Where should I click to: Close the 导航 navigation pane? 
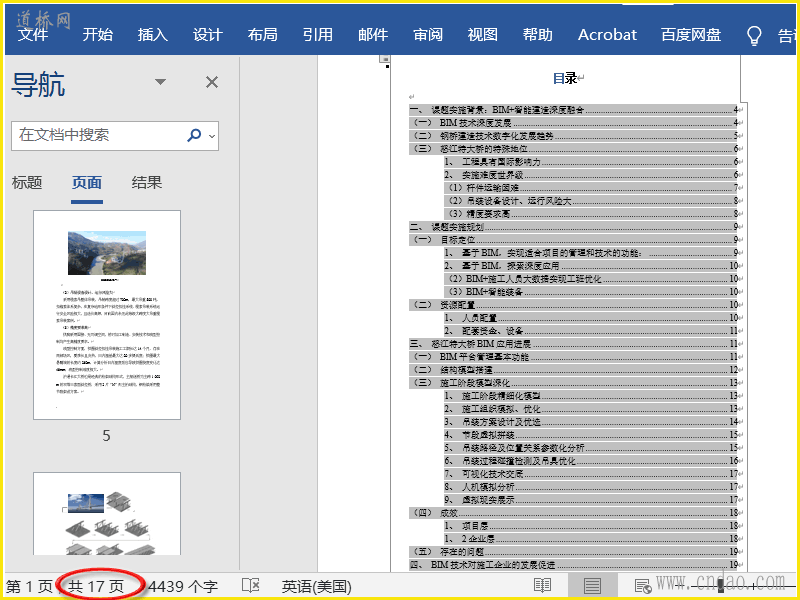pyautogui.click(x=212, y=83)
